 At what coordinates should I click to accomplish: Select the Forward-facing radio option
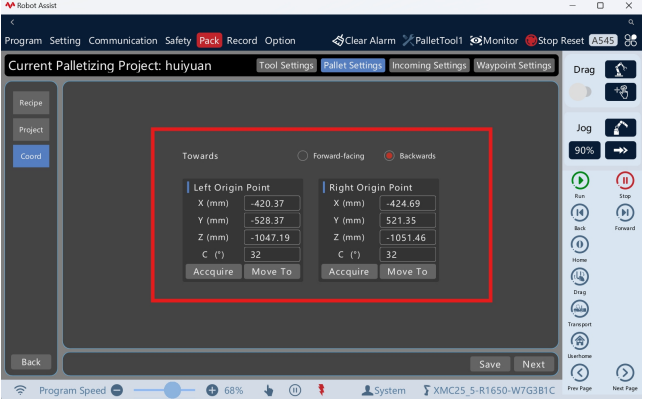point(303,156)
